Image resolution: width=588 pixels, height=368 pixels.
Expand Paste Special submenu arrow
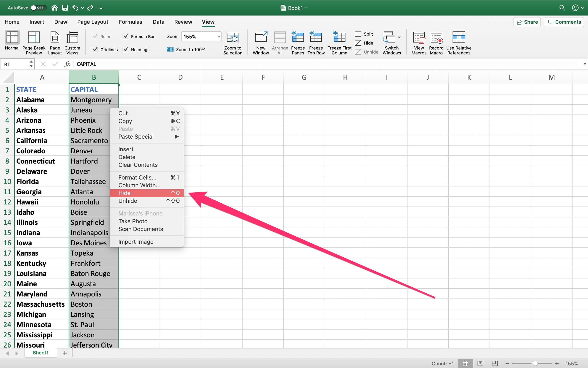[177, 137]
